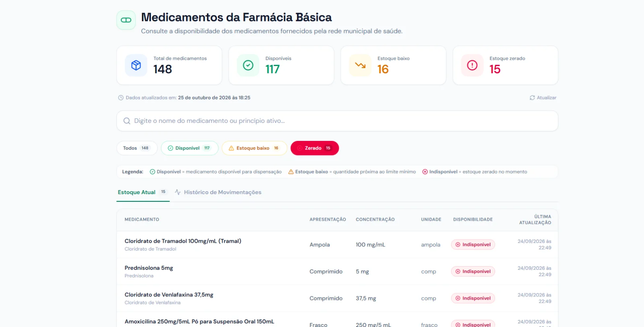
Task: Click the activity pulse icon of Histórico de Movimentações
Action: pos(178,192)
